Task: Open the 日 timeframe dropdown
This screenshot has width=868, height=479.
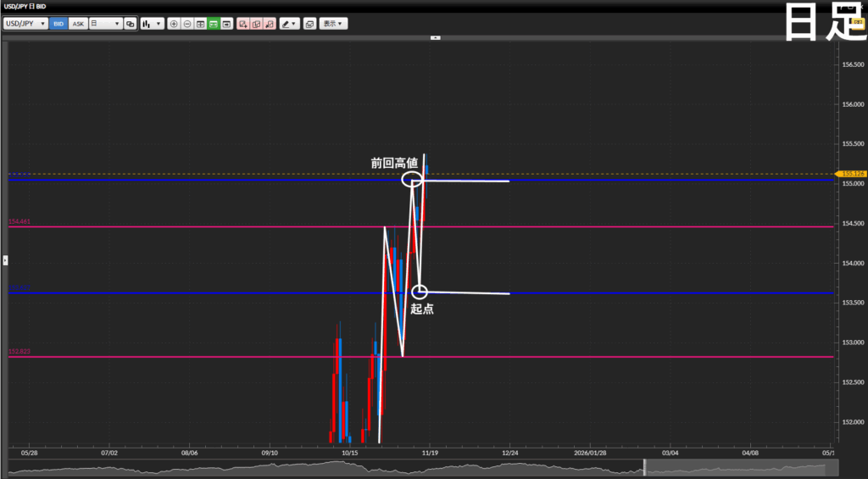Action: pos(106,24)
